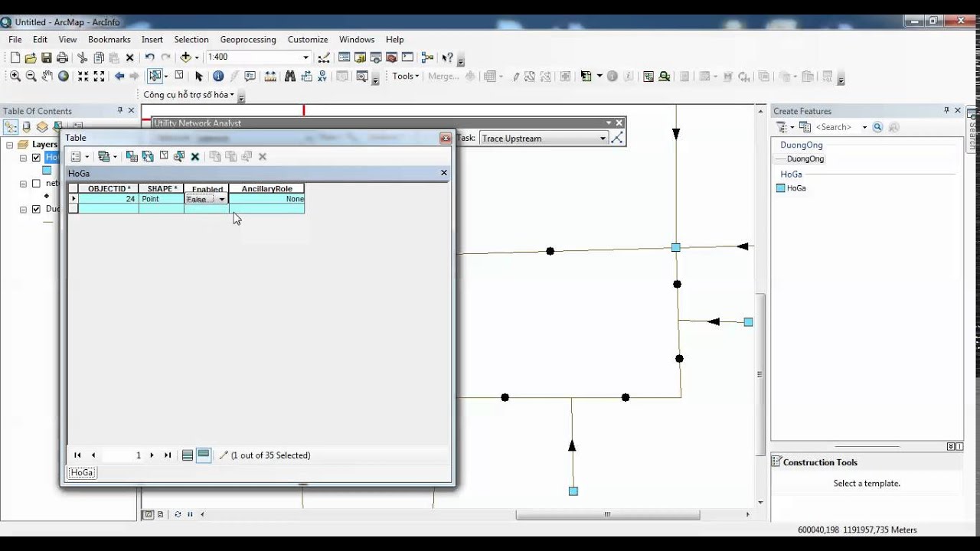980x551 pixels.
Task: Add Data to the map
Action: 185,57
